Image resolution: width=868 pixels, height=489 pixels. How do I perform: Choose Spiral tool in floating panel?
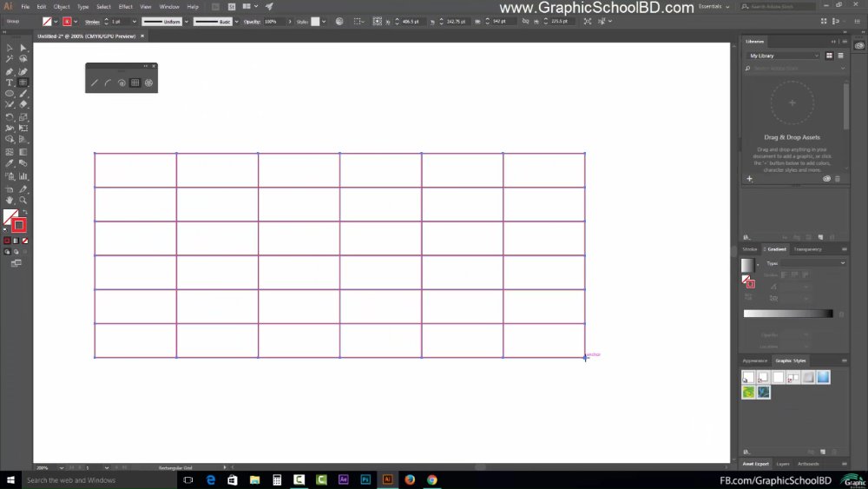[x=122, y=83]
